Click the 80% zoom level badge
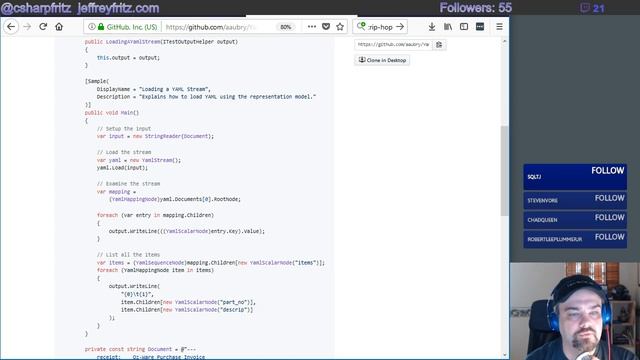 tap(286, 27)
